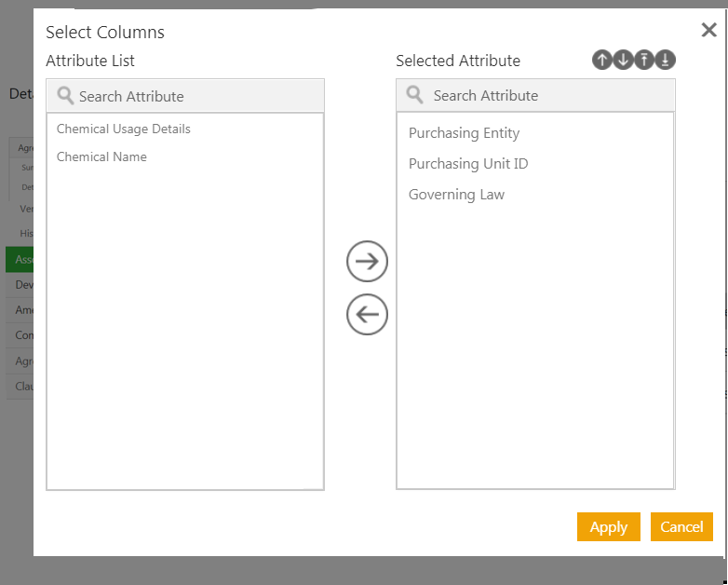
Task: Select Governing Law attribute
Action: tap(456, 195)
